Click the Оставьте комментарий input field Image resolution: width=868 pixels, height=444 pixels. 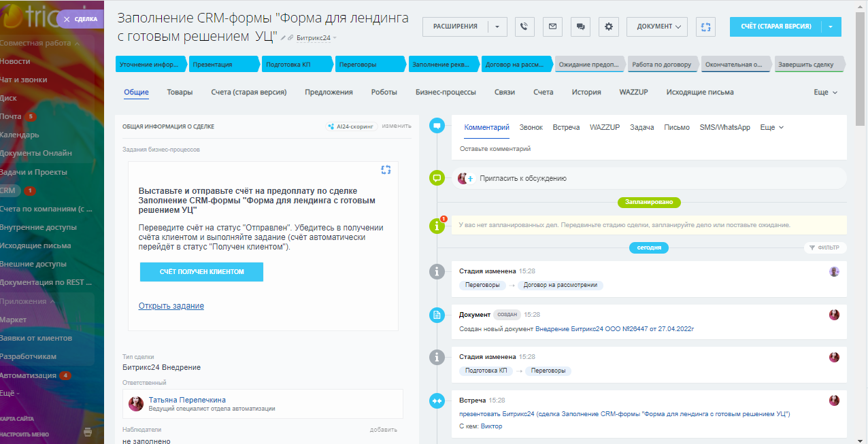(x=612, y=148)
